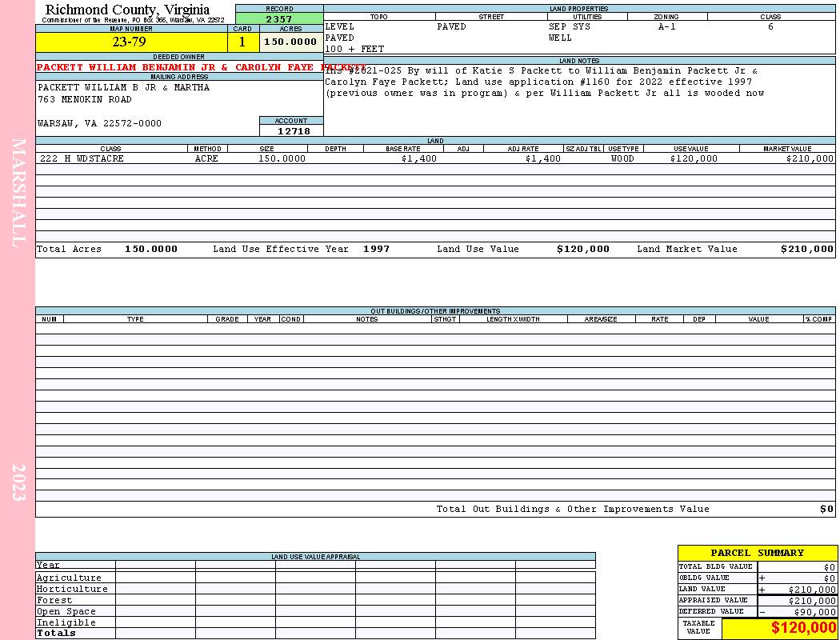
Task: Click the OUT BUILDINGS/OTHER IMPROVEMENTS header
Action: 435,311
